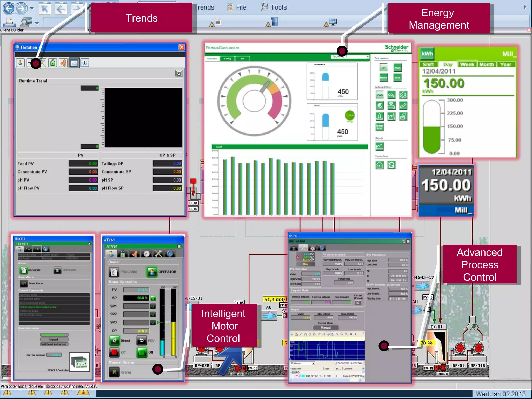Click the Day time reference button
The width and height of the screenshot is (532, 399).
point(383,68)
